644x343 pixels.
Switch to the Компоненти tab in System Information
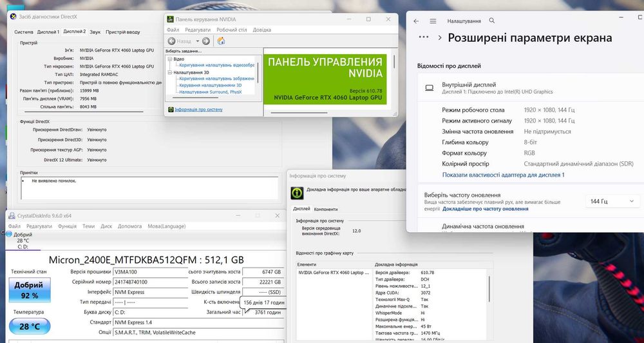326,210
